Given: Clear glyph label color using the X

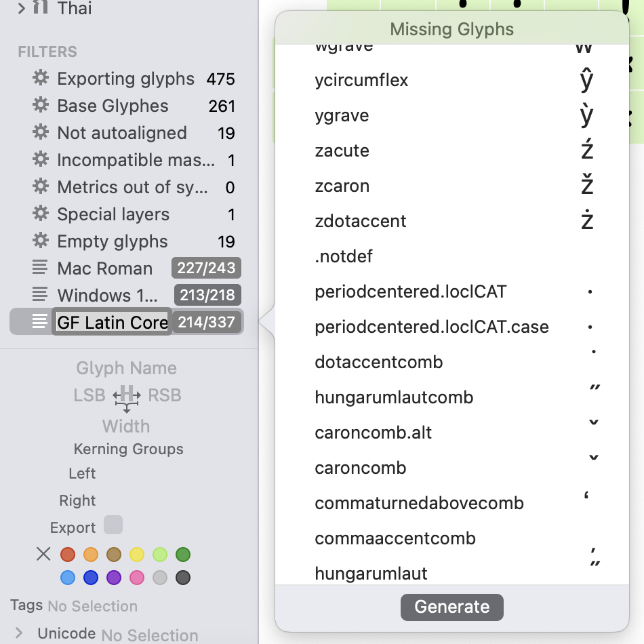Looking at the screenshot, I should point(43,554).
